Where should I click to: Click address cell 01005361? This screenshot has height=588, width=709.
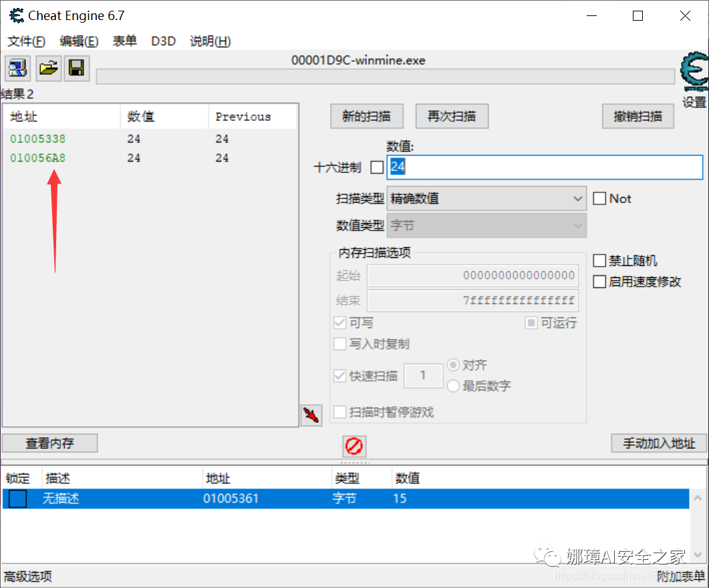tap(231, 498)
